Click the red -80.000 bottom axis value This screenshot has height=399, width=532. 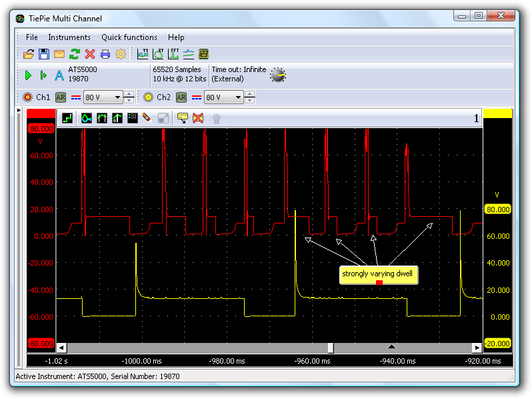coord(41,344)
